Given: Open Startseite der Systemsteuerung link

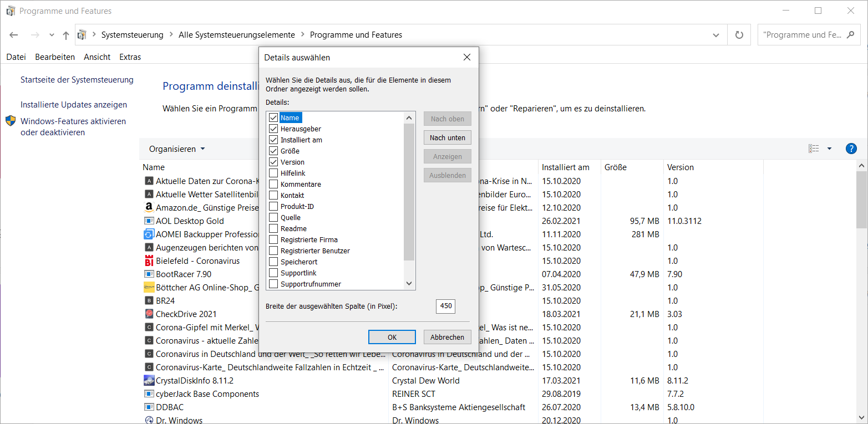Looking at the screenshot, I should (x=77, y=80).
